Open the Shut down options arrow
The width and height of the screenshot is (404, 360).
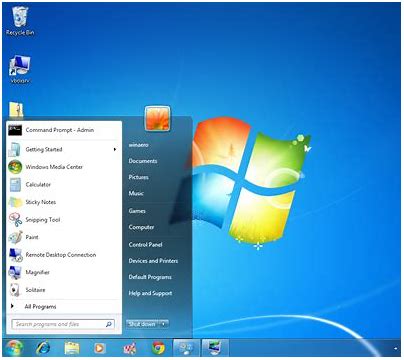(x=163, y=324)
